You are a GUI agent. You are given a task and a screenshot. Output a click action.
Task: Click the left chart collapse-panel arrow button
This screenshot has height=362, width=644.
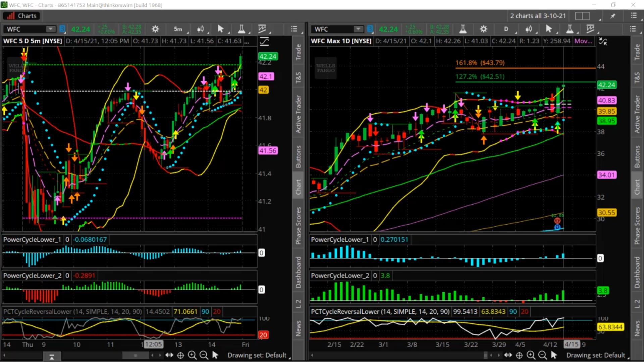tap(52, 357)
